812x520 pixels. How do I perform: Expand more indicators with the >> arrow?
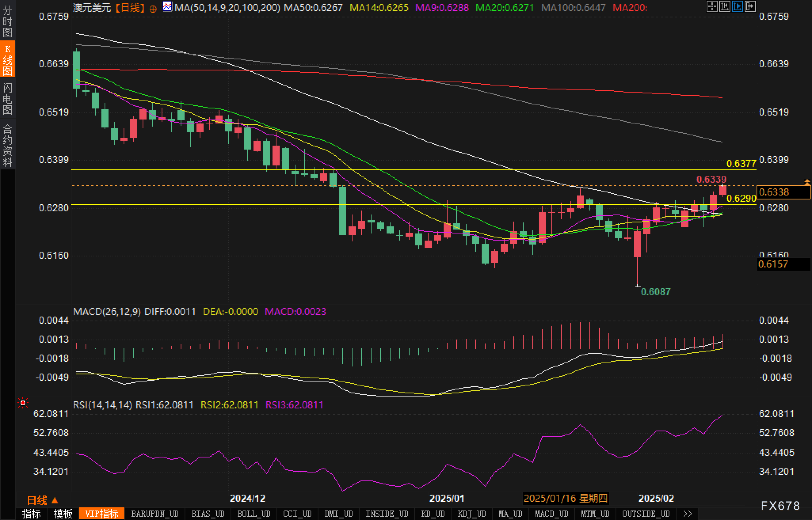click(688, 514)
